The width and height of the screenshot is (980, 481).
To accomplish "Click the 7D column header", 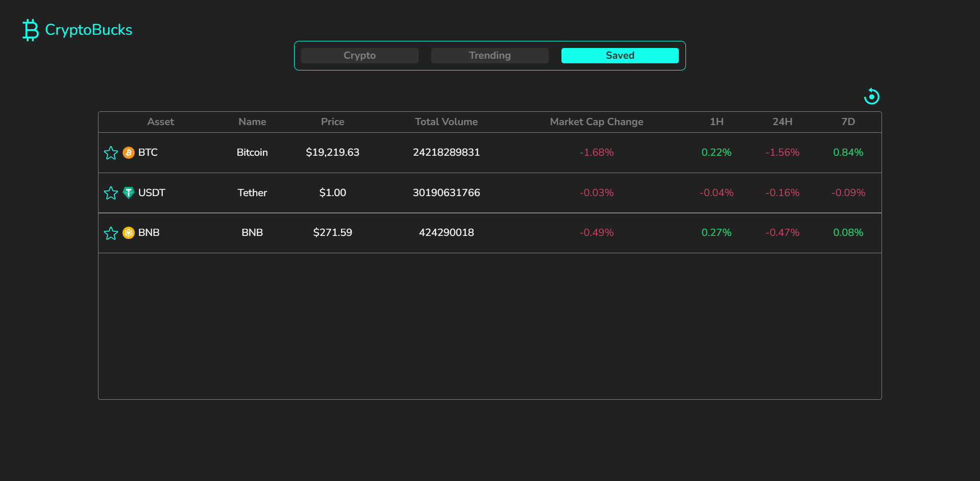I will (848, 122).
